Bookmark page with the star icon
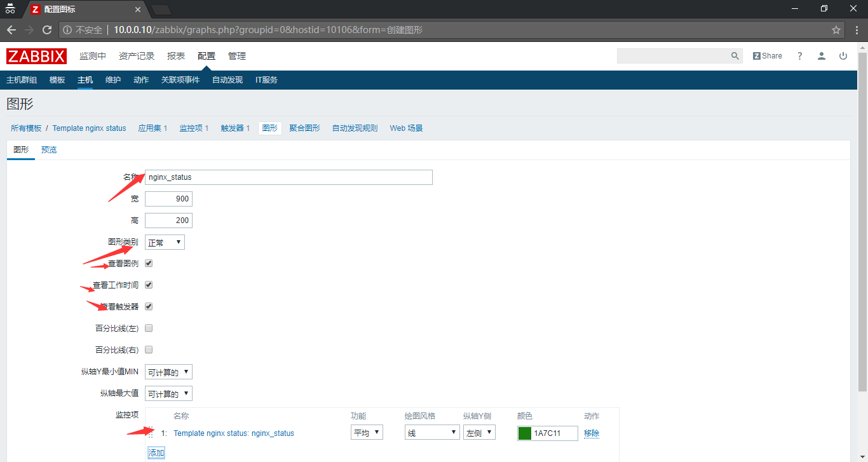The image size is (868, 462). [836, 30]
